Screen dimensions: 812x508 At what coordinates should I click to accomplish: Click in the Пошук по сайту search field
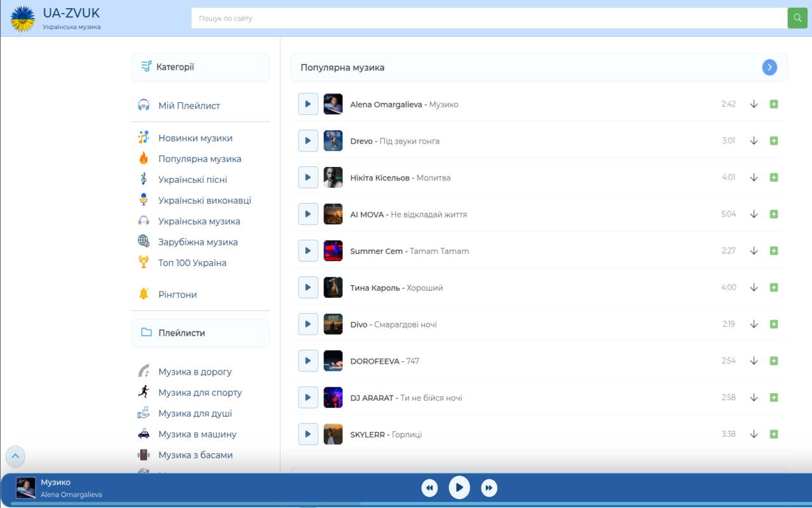point(489,18)
